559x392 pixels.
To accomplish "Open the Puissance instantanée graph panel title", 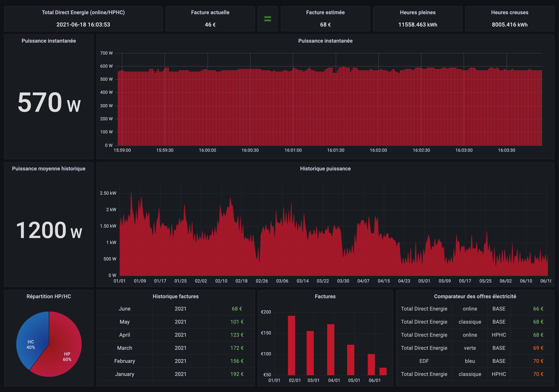I will click(x=325, y=41).
